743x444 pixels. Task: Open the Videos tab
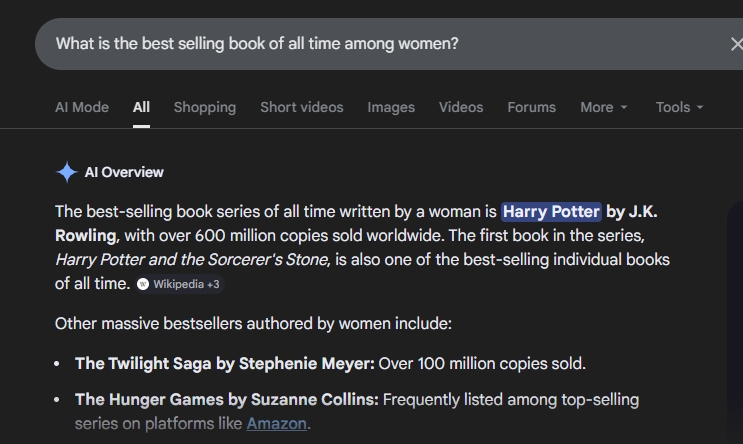pyautogui.click(x=461, y=107)
